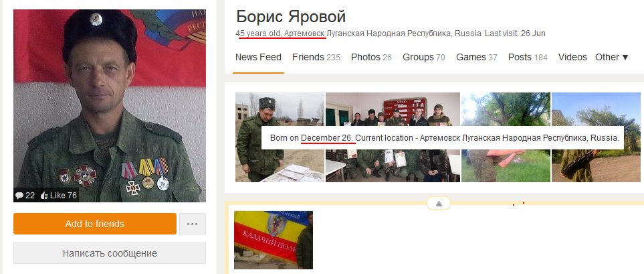Open the group photo thumbnail with red board

(x=393, y=137)
